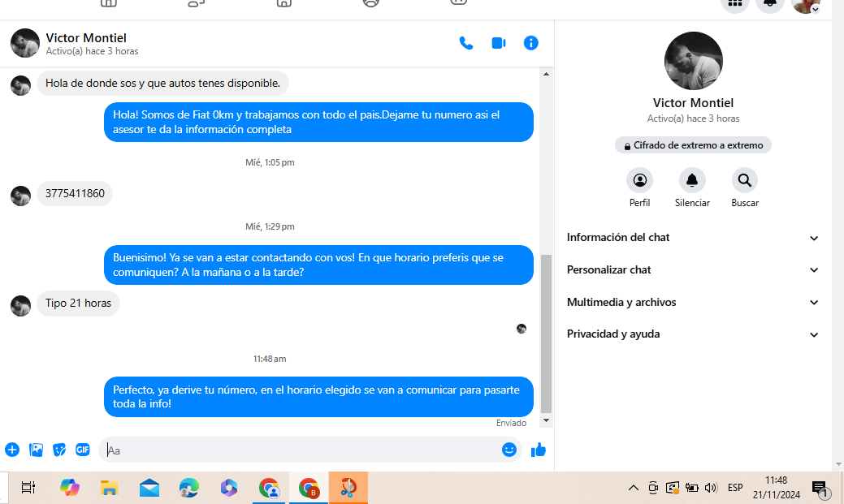844x504 pixels.
Task: Open Victor Montiel name in chat header
Action: click(86, 38)
